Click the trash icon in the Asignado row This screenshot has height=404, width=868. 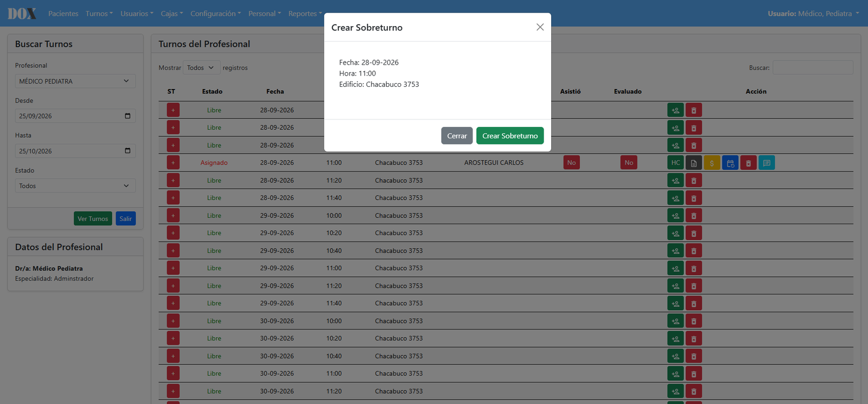tap(748, 162)
